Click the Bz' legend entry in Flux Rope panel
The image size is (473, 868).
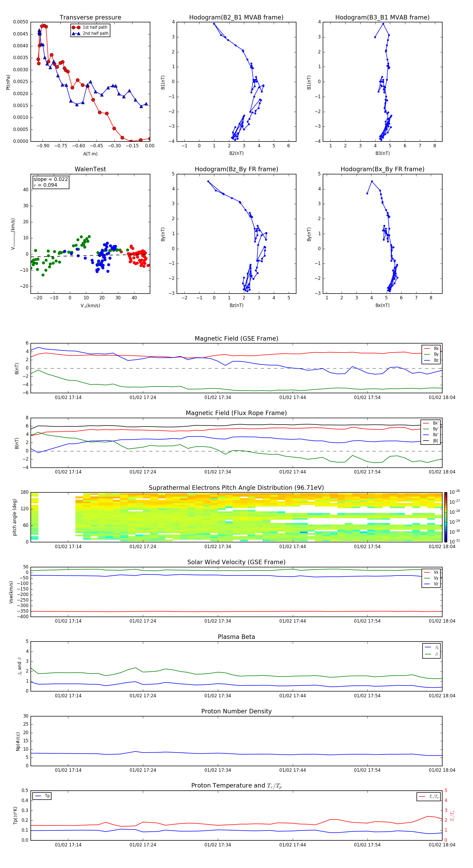(431, 435)
